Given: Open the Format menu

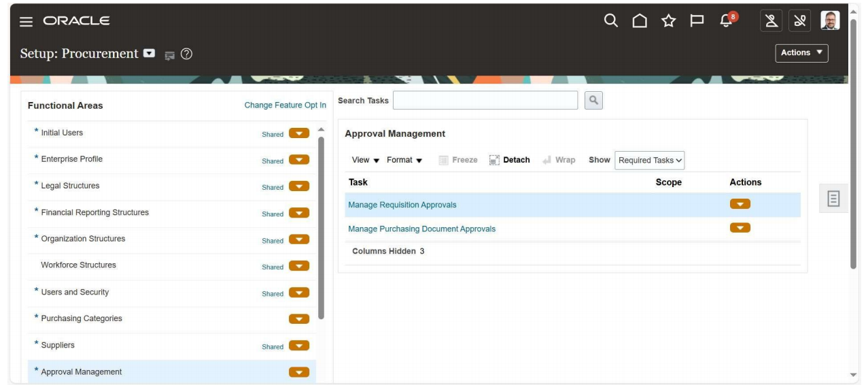Looking at the screenshot, I should click(x=404, y=161).
